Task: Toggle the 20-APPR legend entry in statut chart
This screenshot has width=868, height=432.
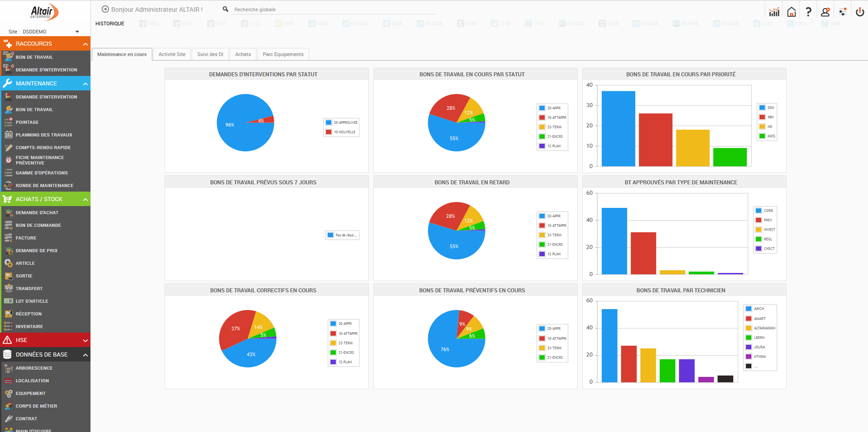Action: pos(552,108)
